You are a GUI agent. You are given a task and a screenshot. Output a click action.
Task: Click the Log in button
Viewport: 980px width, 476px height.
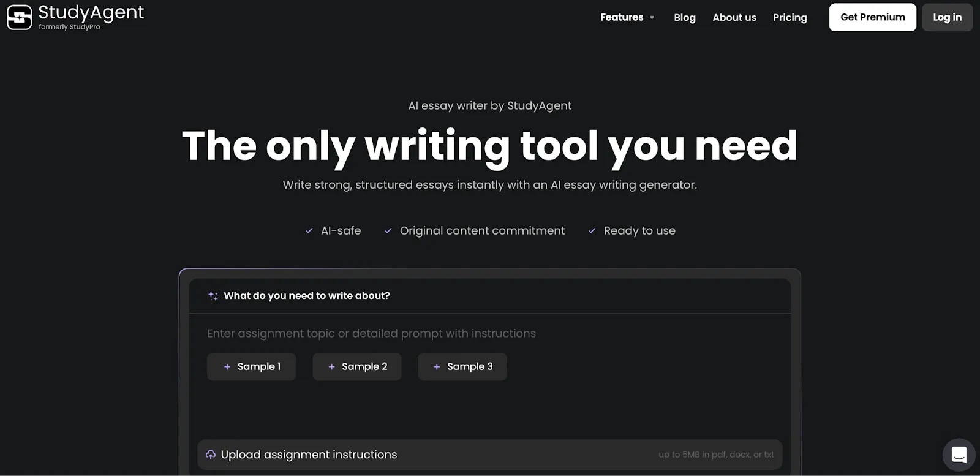click(947, 17)
